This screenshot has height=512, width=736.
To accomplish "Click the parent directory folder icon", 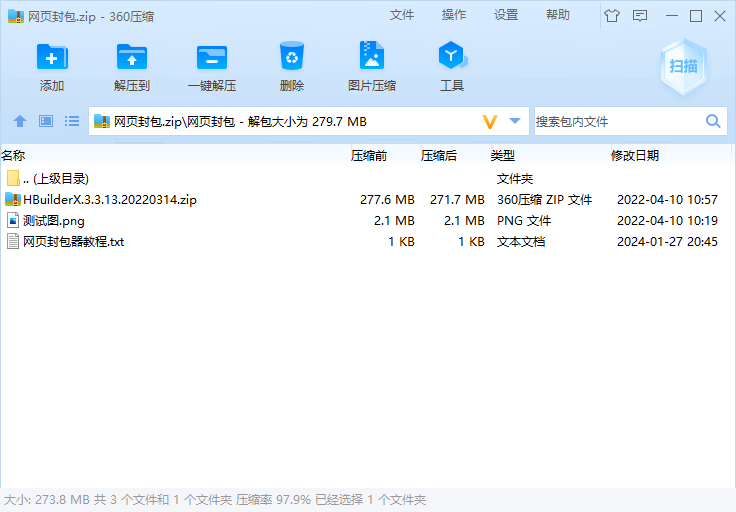I will point(13,178).
